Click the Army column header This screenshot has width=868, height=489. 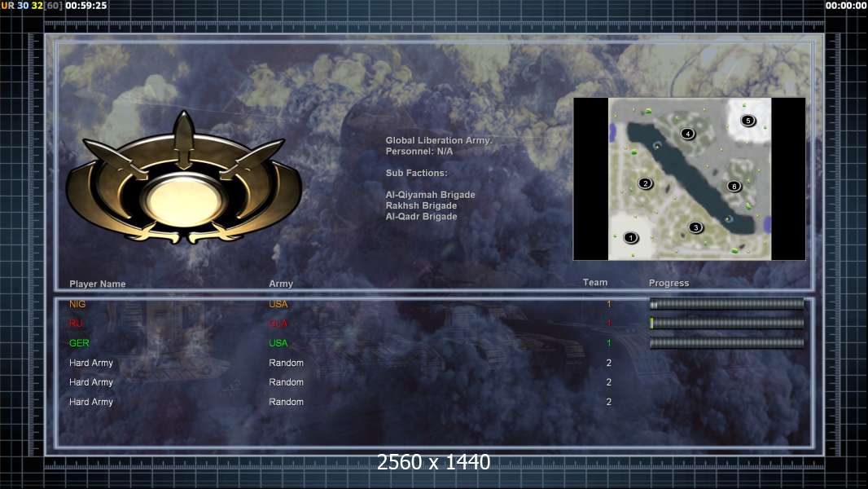click(x=281, y=284)
